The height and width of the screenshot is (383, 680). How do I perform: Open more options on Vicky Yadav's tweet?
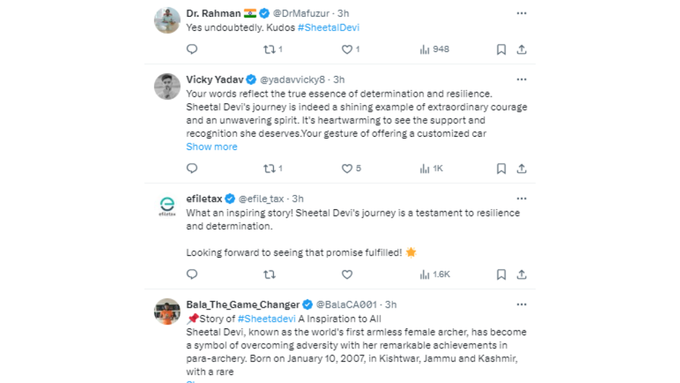[521, 79]
